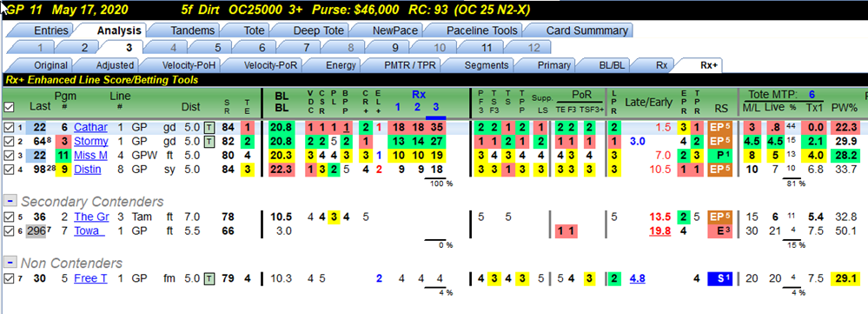The height and width of the screenshot is (314, 868).
Task: Open the Segments view tab
Action: click(486, 64)
